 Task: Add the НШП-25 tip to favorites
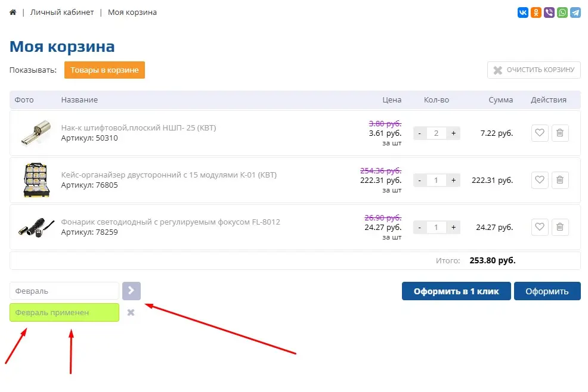pos(540,133)
